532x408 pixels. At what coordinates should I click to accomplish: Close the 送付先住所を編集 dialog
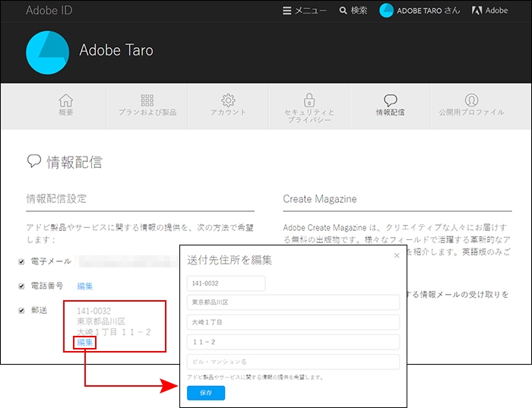[x=397, y=255]
